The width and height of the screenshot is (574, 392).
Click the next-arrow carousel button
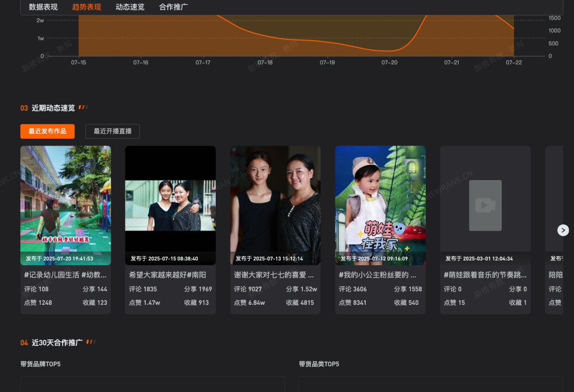click(563, 230)
